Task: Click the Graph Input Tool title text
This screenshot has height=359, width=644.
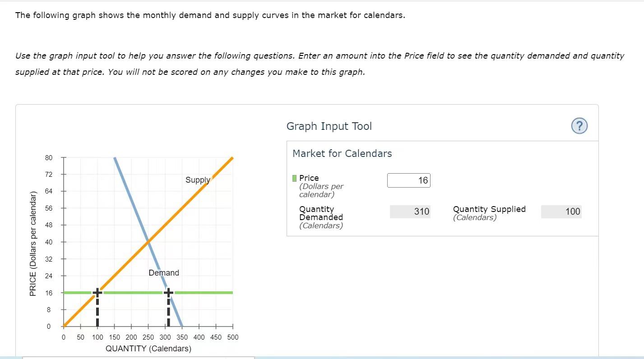Action: [329, 126]
